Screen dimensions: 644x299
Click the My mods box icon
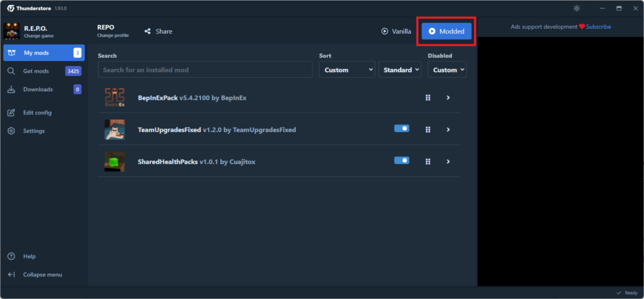pyautogui.click(x=11, y=53)
